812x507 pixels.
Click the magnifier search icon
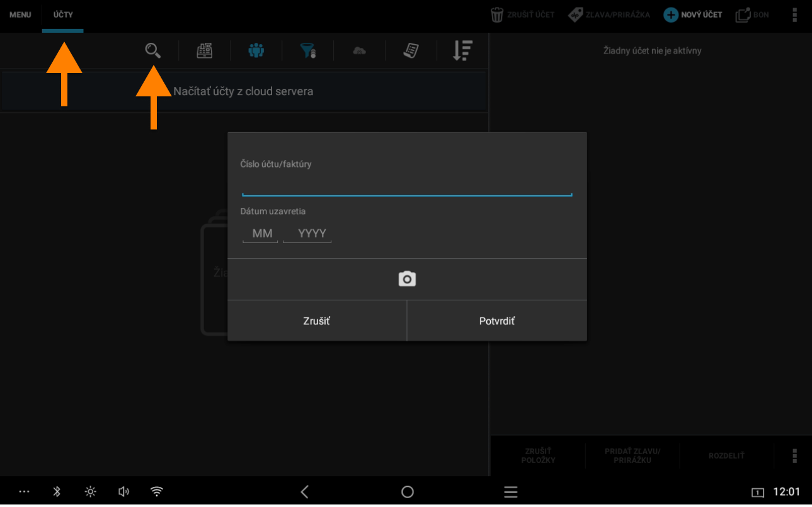point(152,50)
